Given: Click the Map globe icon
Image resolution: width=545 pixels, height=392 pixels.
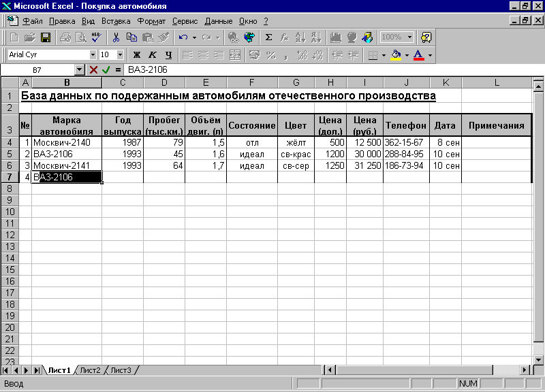Looking at the screenshot, I should [x=352, y=37].
